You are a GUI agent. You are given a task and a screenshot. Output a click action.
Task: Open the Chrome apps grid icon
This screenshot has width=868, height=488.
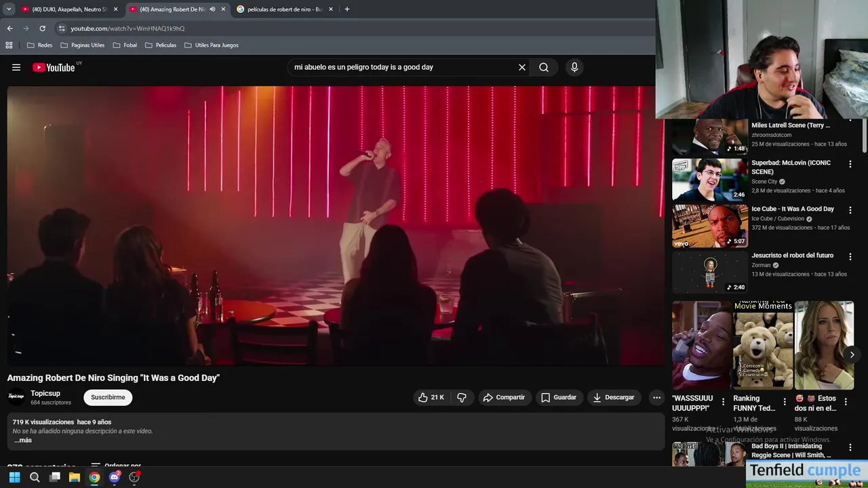pyautogui.click(x=9, y=45)
